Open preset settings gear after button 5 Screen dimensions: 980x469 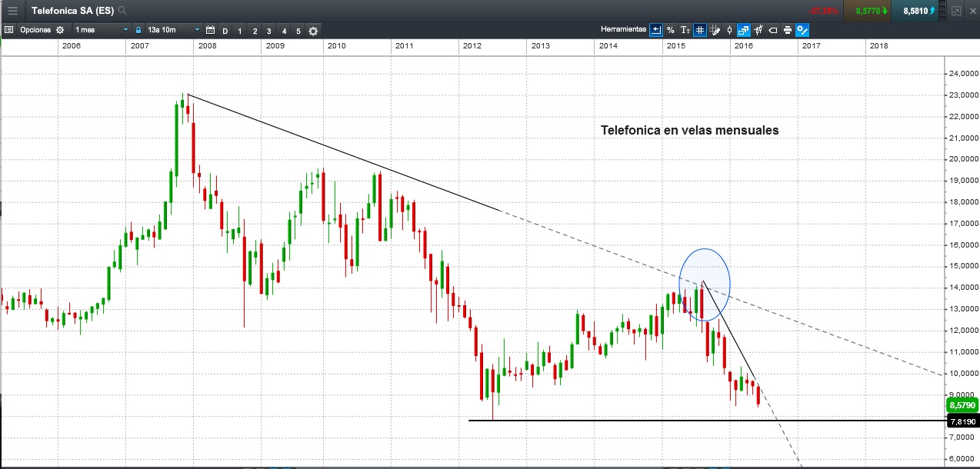[313, 31]
